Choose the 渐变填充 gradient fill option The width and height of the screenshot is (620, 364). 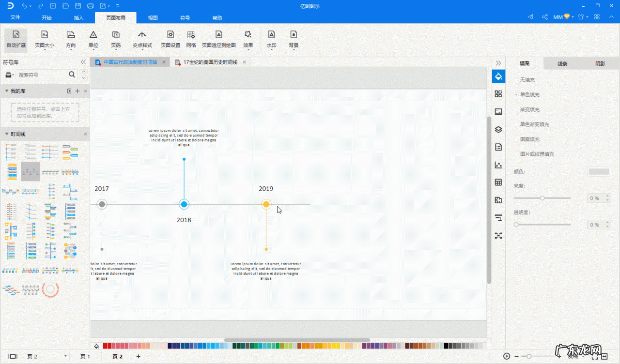pyautogui.click(x=529, y=110)
